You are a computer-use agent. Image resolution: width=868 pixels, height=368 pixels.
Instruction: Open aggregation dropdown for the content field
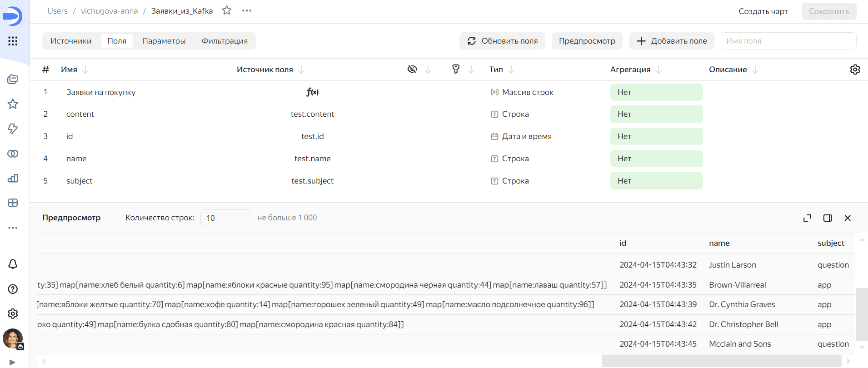(x=656, y=114)
